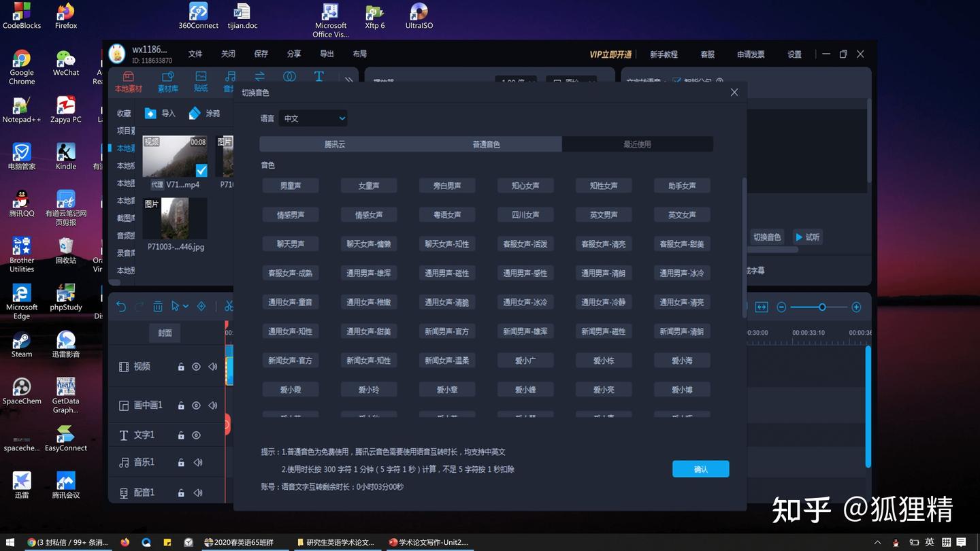Select the 粤语女声 voice button
This screenshot has width=980, height=551.
447,215
